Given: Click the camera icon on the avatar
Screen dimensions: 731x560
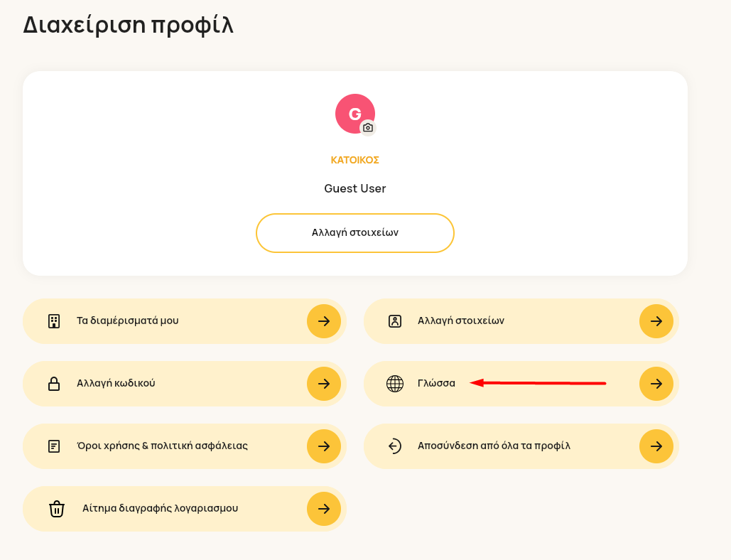Looking at the screenshot, I should pyautogui.click(x=368, y=128).
